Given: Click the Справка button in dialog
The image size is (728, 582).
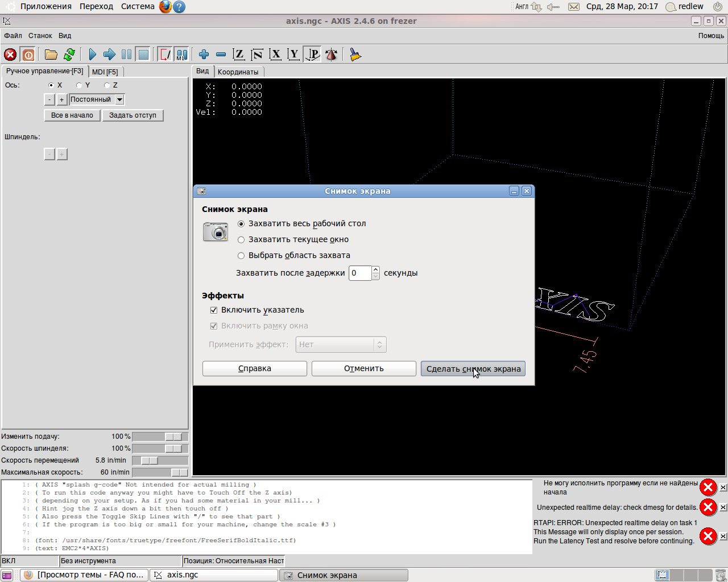Looking at the screenshot, I should click(255, 369).
